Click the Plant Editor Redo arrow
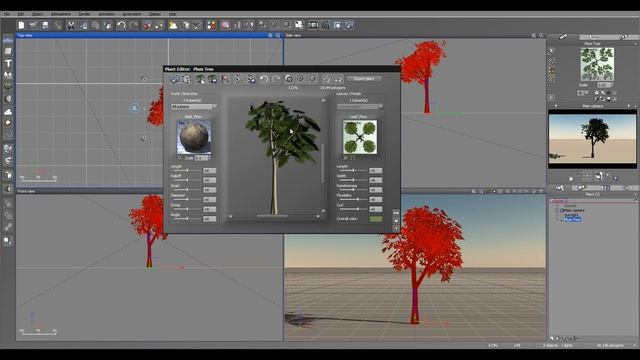The image size is (640, 360). point(276,79)
